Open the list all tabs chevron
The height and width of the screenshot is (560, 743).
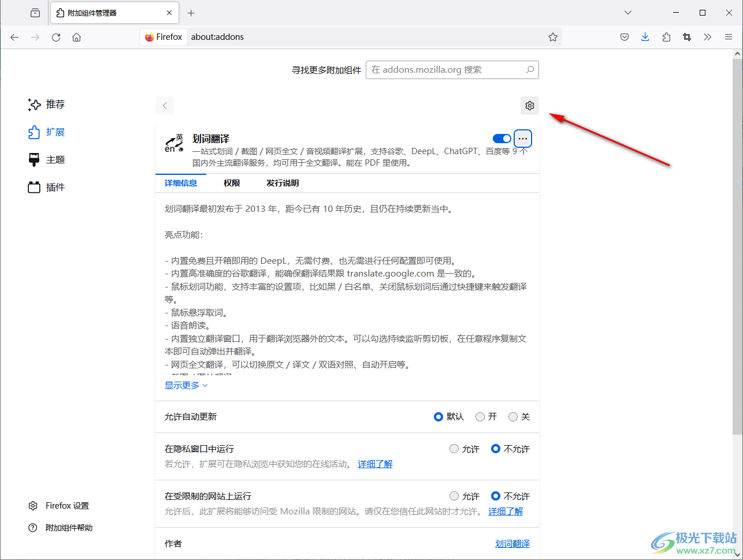tap(627, 12)
